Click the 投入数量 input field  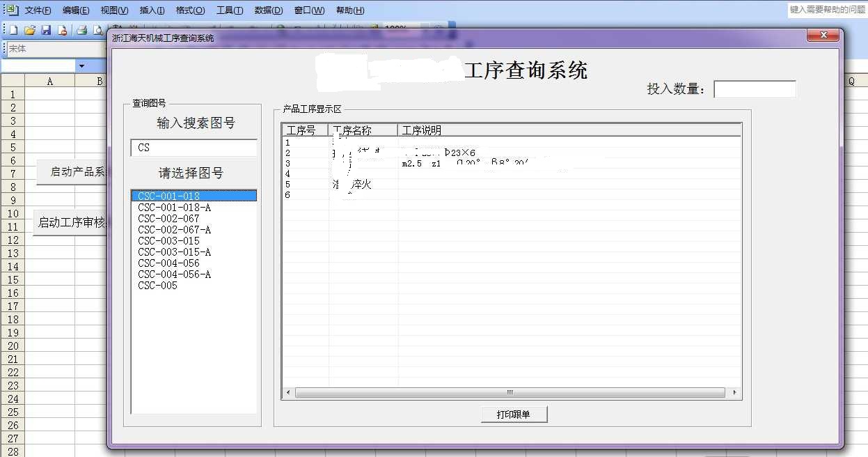755,89
